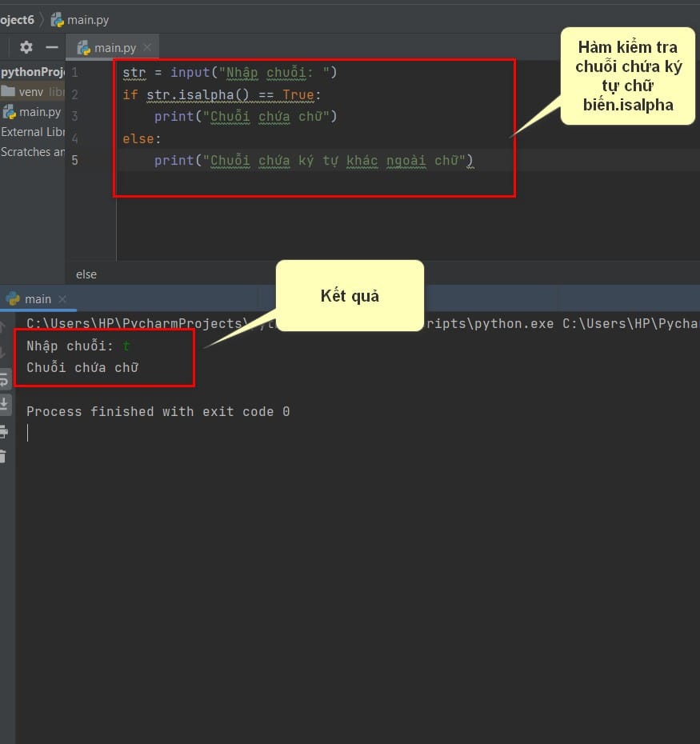700x744 pixels.
Task: Close the main.py editor tab
Action: click(x=147, y=47)
